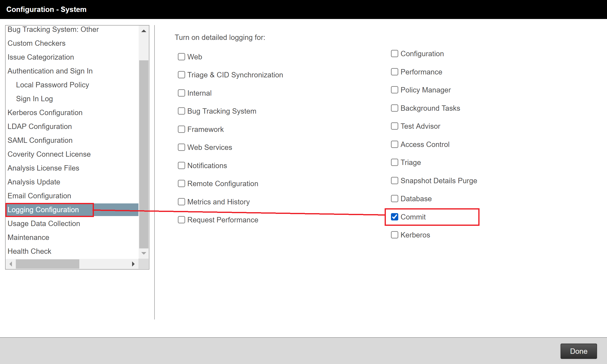Select Health Check from the list

[29, 251]
